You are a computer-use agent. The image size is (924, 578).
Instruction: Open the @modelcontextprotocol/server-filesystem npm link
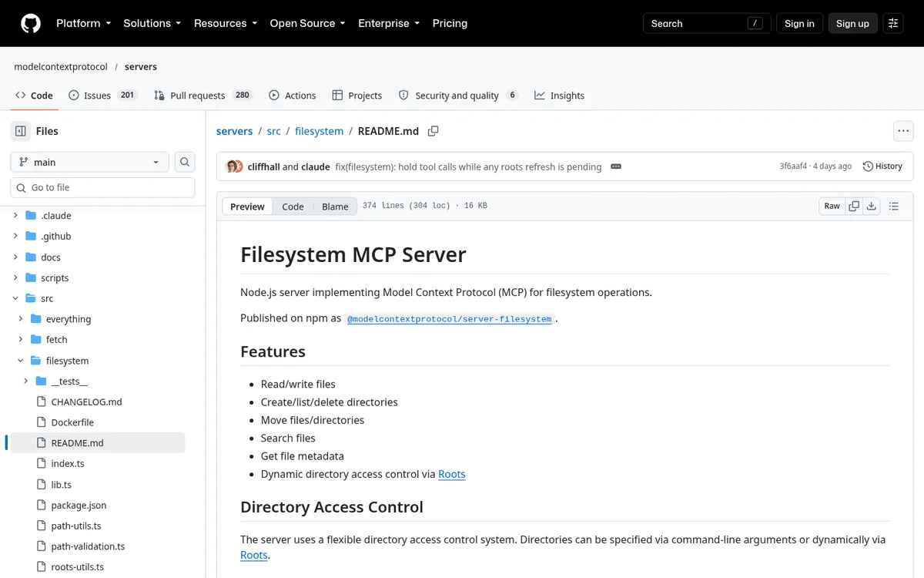tap(450, 319)
